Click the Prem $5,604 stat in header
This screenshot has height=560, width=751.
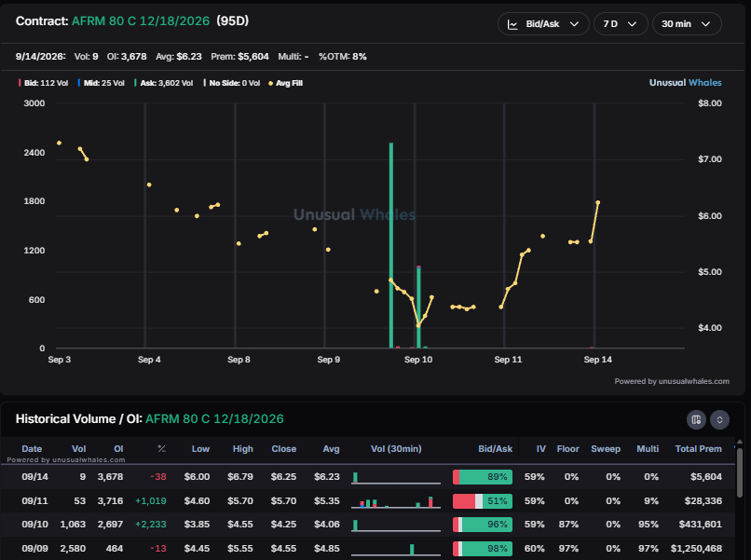[239, 57]
